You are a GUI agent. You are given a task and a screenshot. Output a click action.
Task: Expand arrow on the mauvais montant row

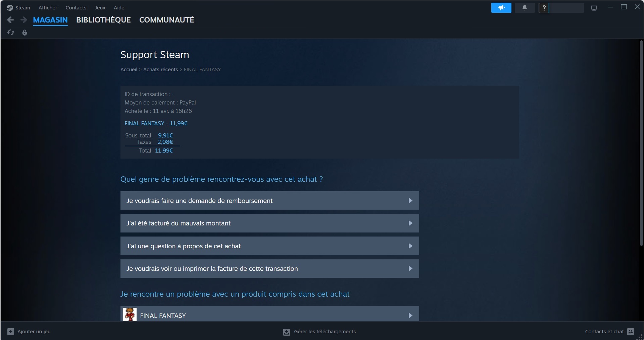(x=410, y=223)
